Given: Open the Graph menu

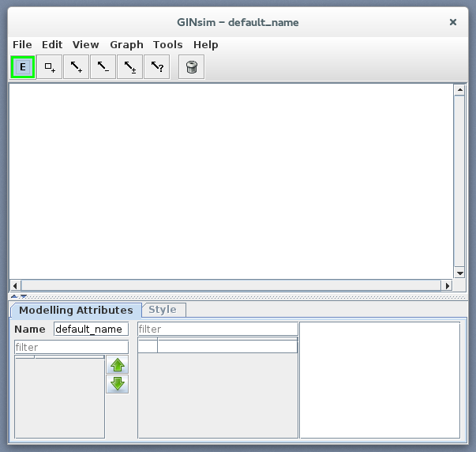Looking at the screenshot, I should [126, 45].
